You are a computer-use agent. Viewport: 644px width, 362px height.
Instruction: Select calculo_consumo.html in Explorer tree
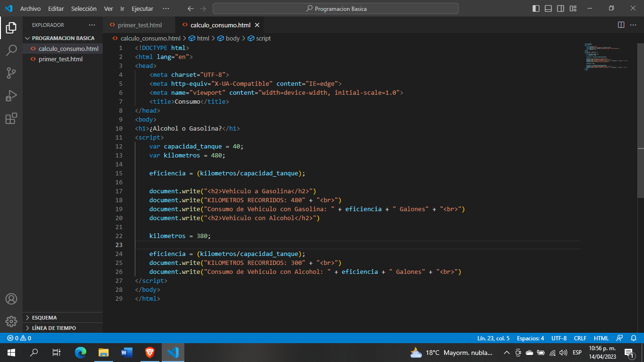pyautogui.click(x=63, y=49)
